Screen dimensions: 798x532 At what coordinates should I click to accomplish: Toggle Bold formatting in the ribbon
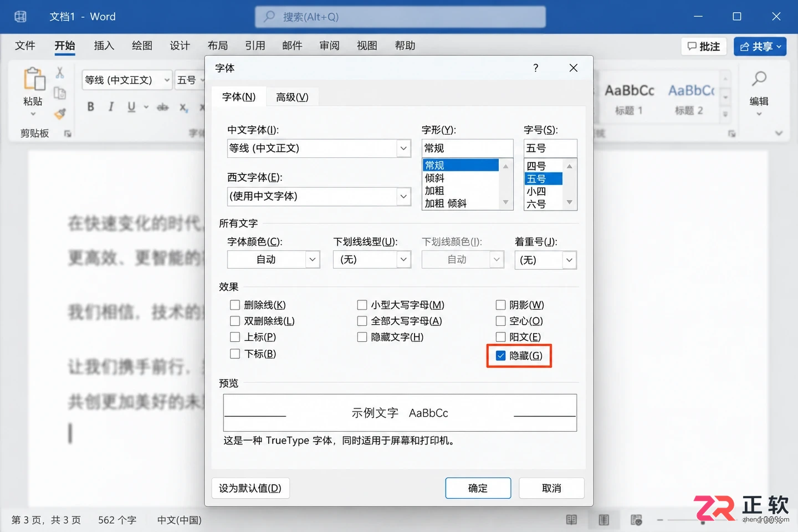pos(90,107)
